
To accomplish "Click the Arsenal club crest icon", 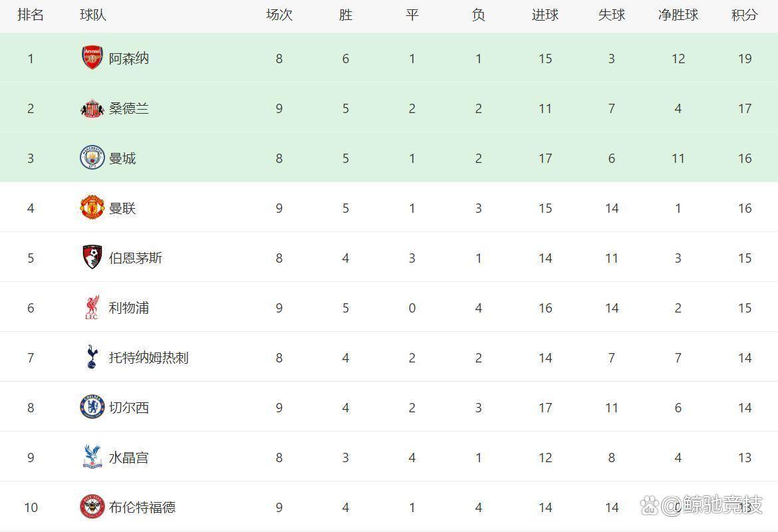I will pyautogui.click(x=92, y=58).
